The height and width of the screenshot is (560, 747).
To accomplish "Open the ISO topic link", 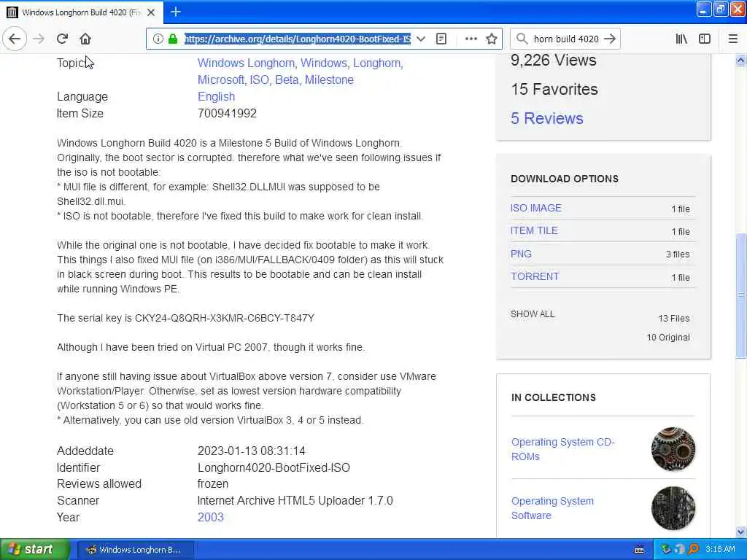I will click(x=259, y=79).
